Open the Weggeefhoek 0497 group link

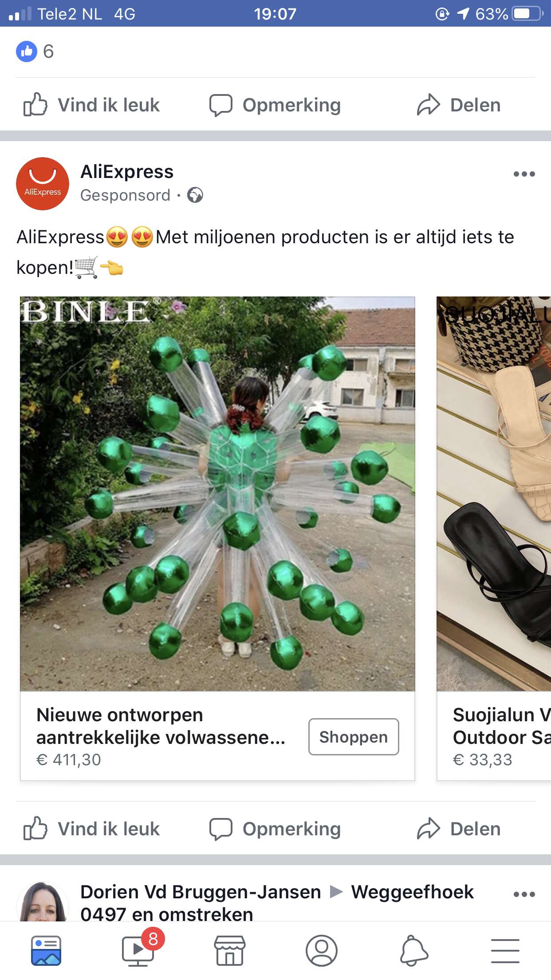tap(277, 903)
